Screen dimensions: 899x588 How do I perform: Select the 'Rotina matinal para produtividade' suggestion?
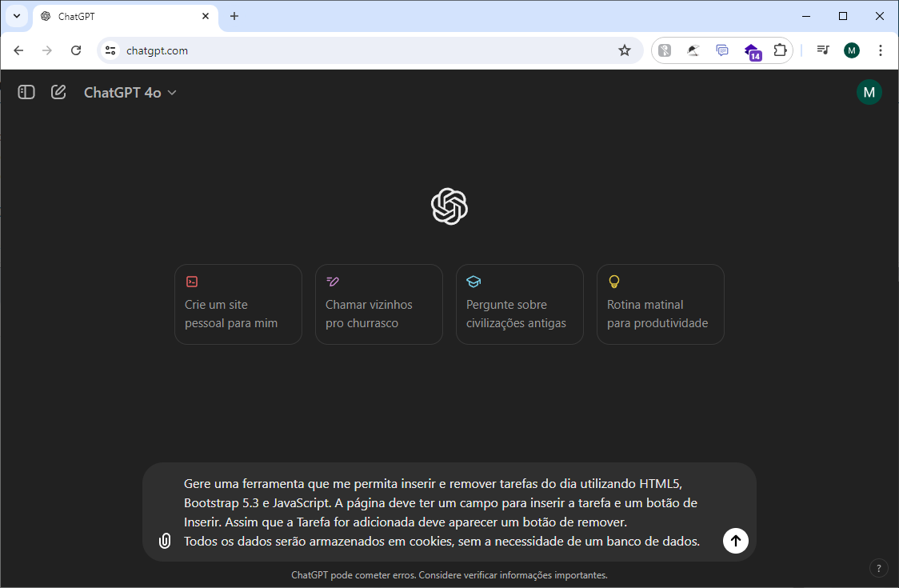tap(661, 304)
